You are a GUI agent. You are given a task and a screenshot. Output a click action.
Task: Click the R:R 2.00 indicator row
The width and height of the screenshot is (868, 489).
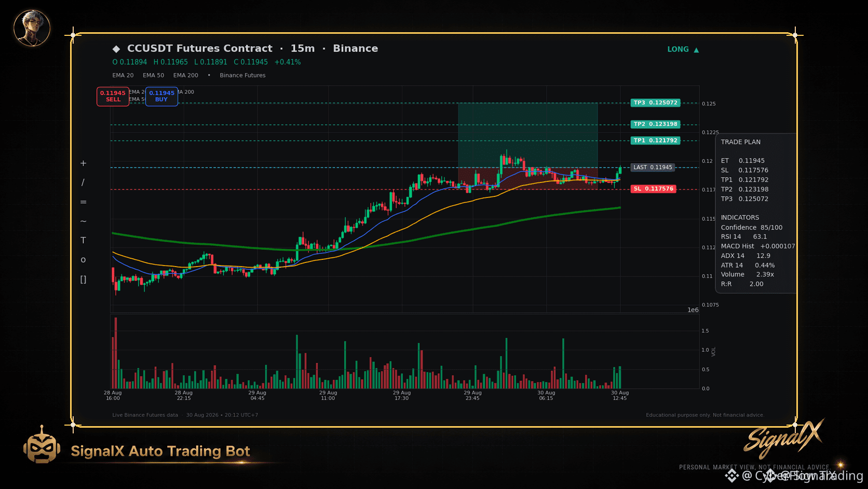742,284
